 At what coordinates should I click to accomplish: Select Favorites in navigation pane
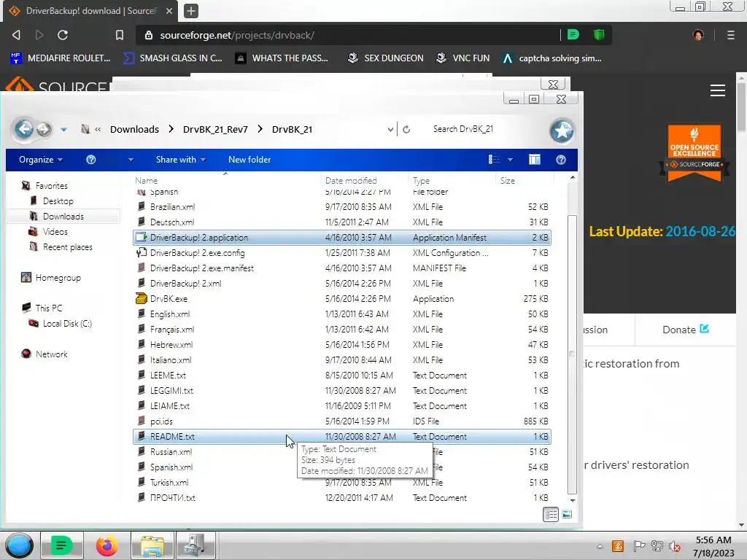tap(52, 186)
